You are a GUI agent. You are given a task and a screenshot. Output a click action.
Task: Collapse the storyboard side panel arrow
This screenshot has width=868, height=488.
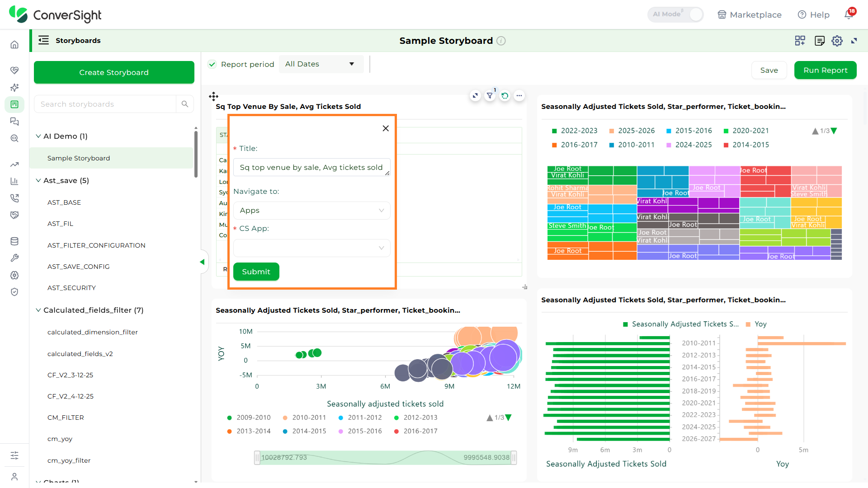[x=202, y=262]
